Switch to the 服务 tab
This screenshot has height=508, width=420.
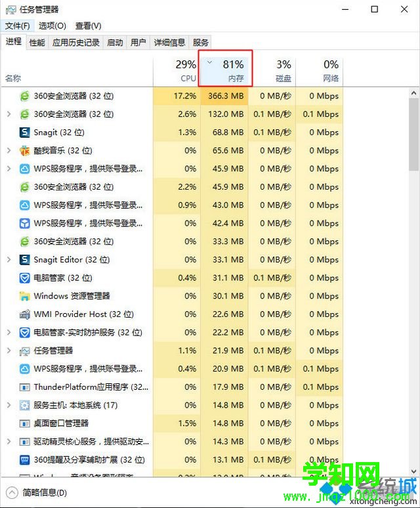(x=200, y=43)
